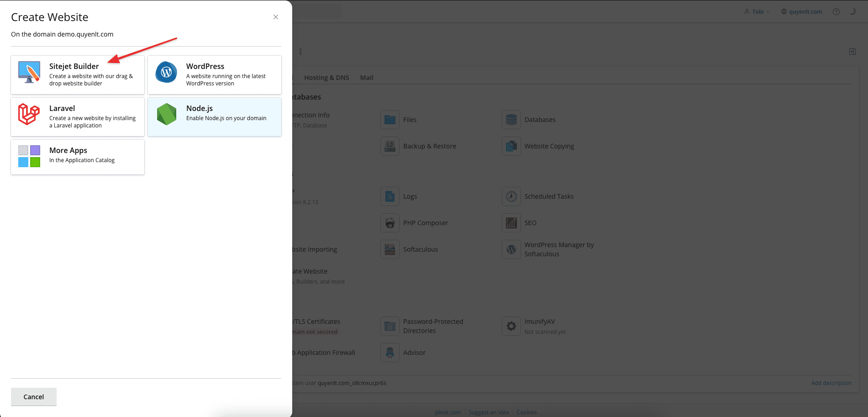Select the Node.js hexagon icon
Image resolution: width=868 pixels, height=417 pixels.
click(x=166, y=114)
